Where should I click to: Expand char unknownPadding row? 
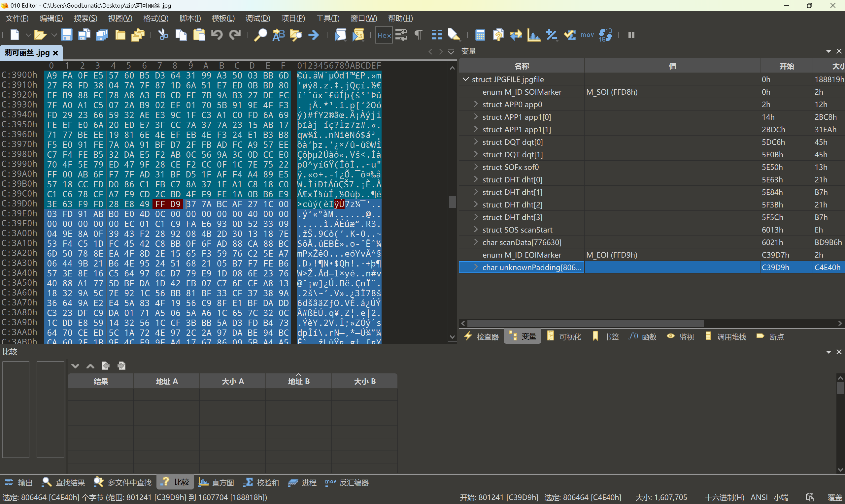(x=476, y=267)
